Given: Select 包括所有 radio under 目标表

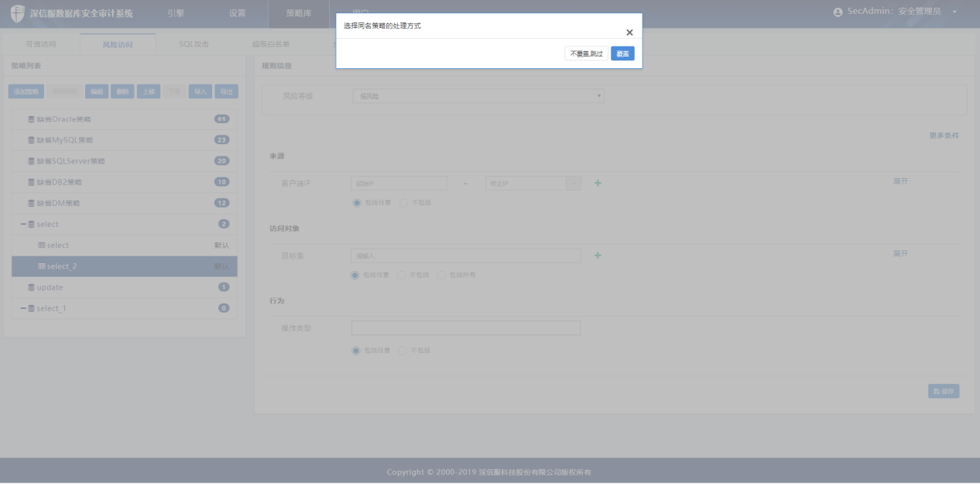Looking at the screenshot, I should click(x=442, y=275).
